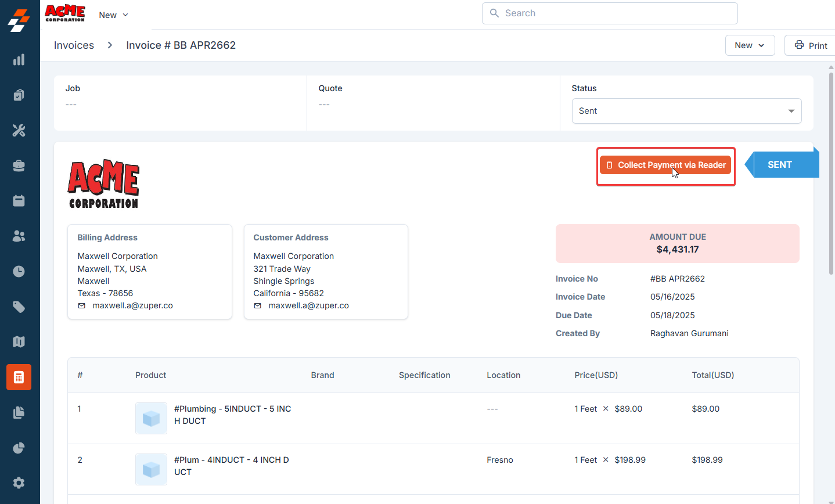Image resolution: width=835 pixels, height=504 pixels.
Task: Click customer address email maxwell.a@zuper.co
Action: [309, 305]
